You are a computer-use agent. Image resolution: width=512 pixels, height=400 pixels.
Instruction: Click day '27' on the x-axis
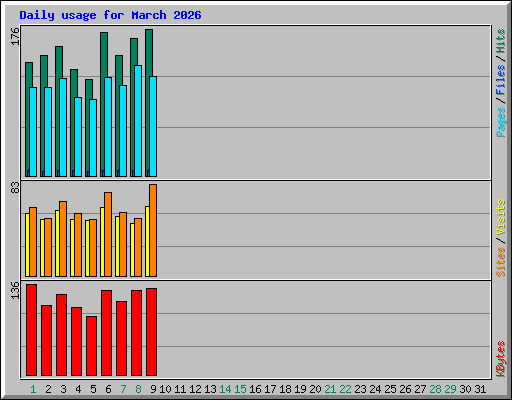click(x=420, y=389)
